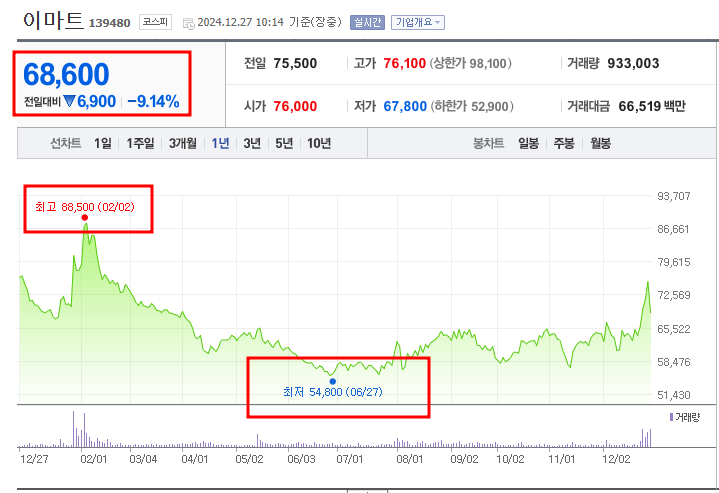The width and height of the screenshot is (719, 493).
Task: Switch to 일봉 candlestick chart
Action: [528, 144]
